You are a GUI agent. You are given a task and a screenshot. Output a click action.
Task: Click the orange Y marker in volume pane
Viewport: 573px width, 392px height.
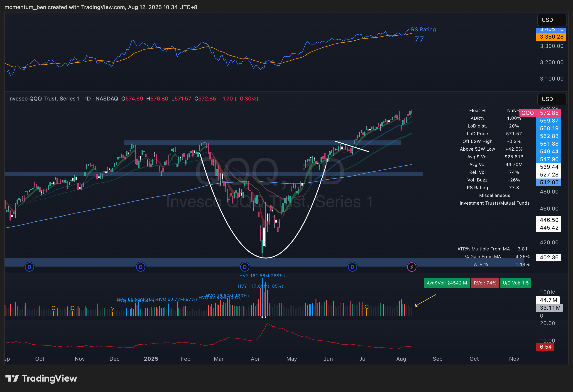113,309
